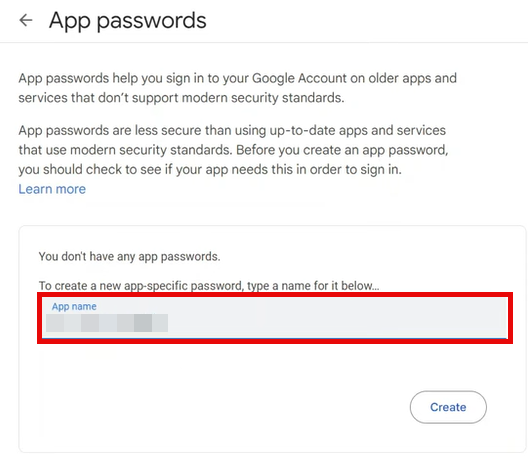Focus the App name input field

pos(274,318)
